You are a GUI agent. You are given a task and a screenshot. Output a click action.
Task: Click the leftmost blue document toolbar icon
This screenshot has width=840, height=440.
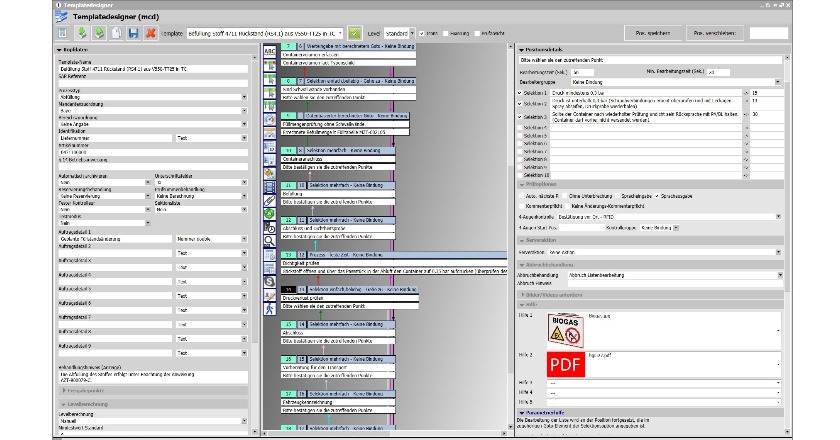coord(63,33)
